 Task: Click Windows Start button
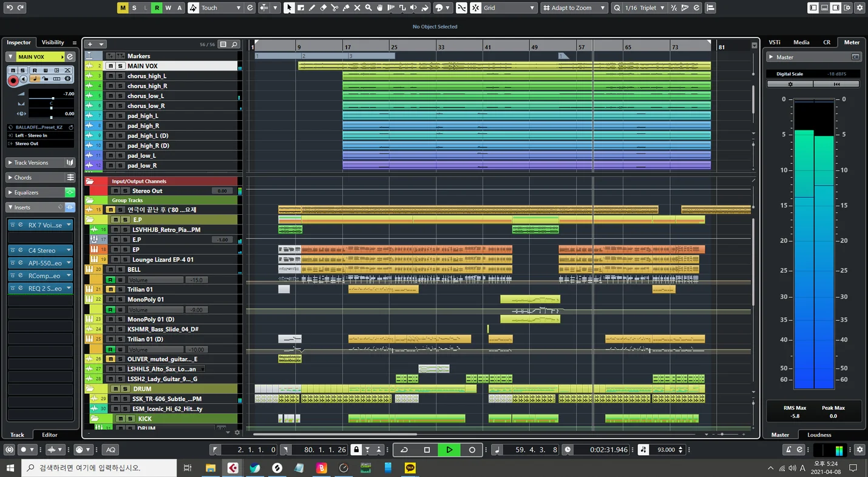coord(11,468)
